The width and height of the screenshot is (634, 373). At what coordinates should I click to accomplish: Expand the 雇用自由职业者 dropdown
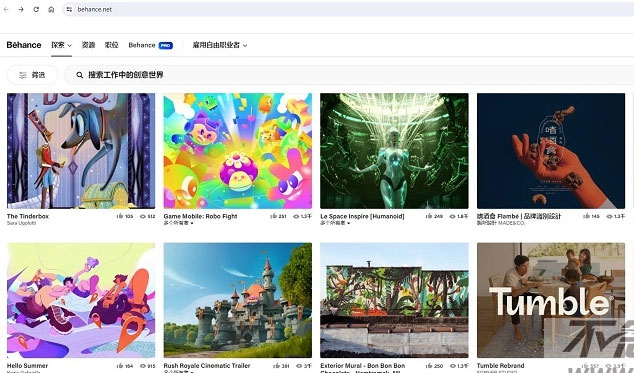coord(220,45)
